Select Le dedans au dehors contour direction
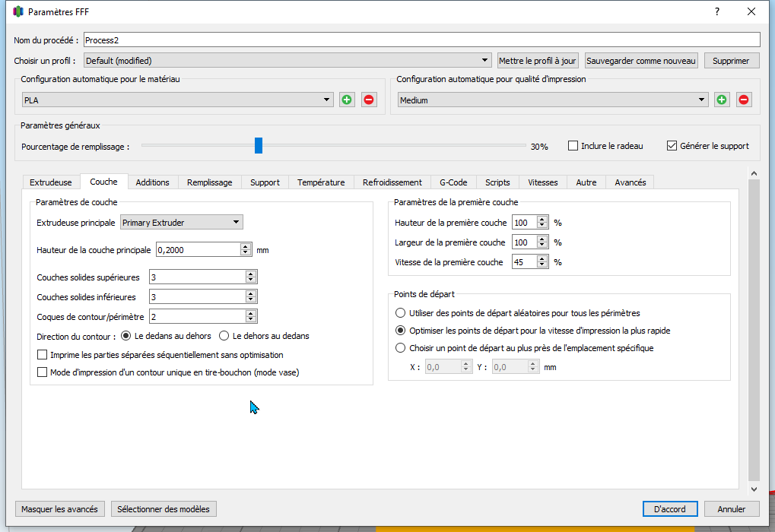Viewport: 775px width, 532px height. (126, 336)
